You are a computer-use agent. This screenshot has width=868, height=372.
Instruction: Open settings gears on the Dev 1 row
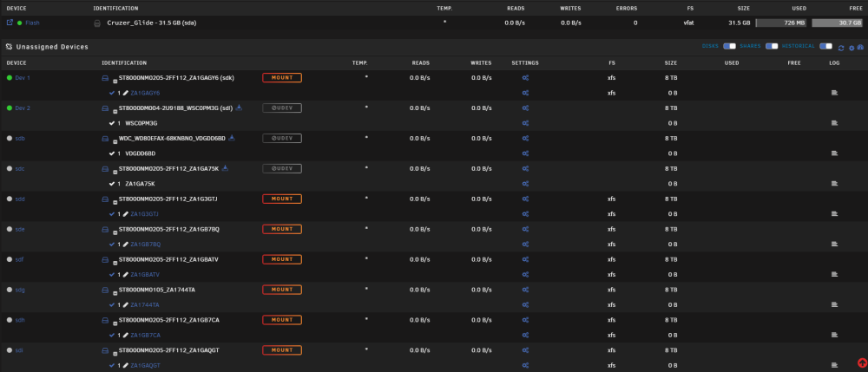525,78
